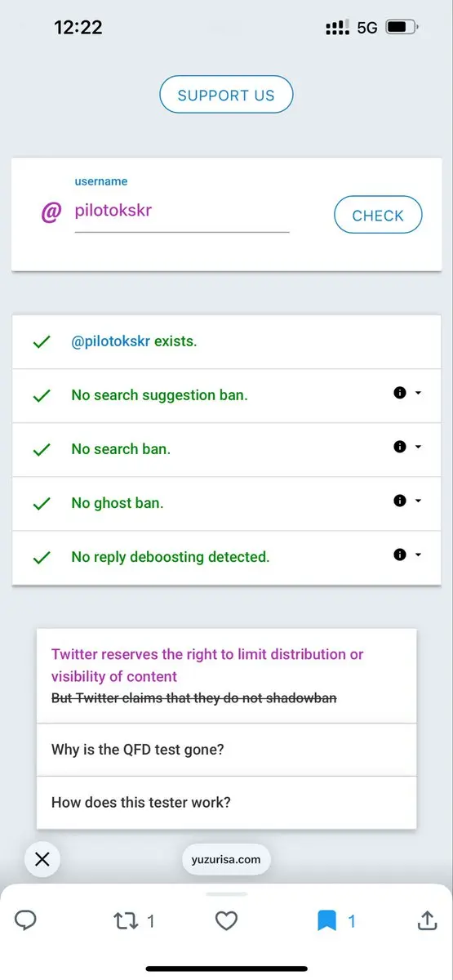Open the share upload icon

(427, 920)
